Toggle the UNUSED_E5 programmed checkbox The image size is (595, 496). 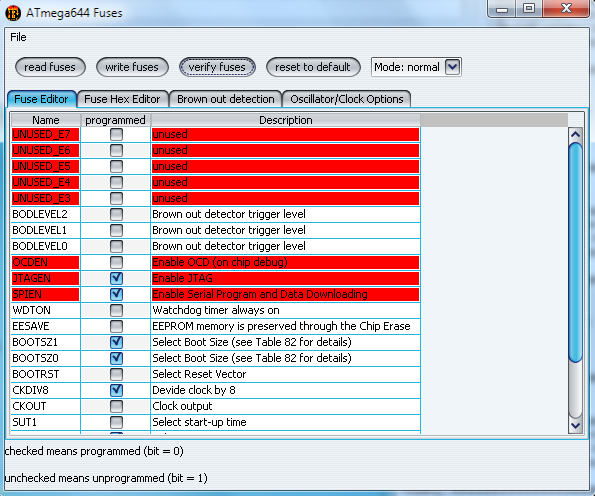coord(116,166)
